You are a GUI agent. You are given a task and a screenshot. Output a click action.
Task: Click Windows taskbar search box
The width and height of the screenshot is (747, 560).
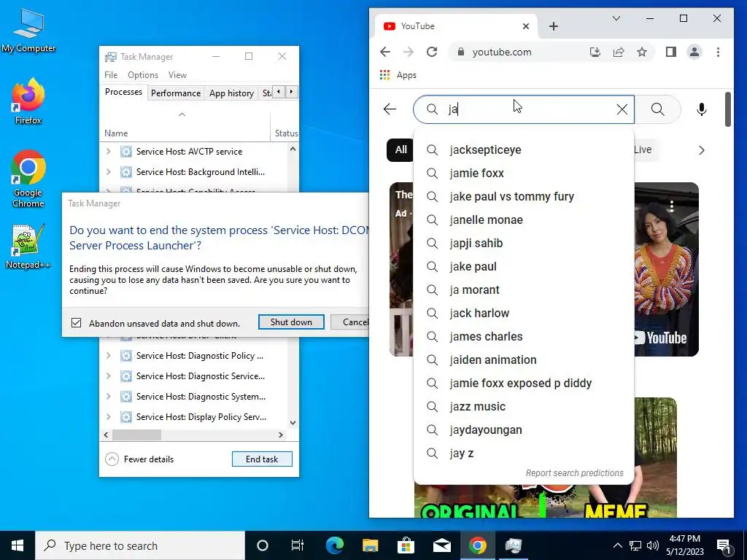[140, 545]
